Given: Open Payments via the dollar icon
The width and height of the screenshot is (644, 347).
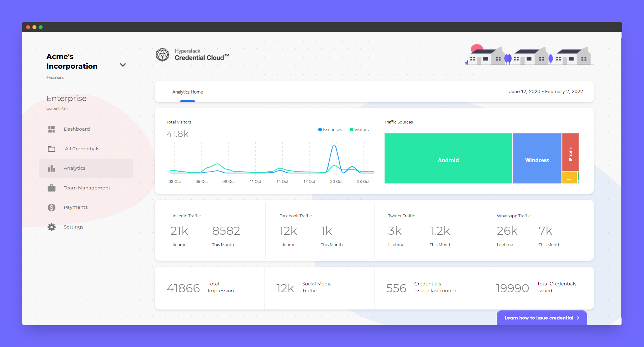Looking at the screenshot, I should click(x=52, y=207).
